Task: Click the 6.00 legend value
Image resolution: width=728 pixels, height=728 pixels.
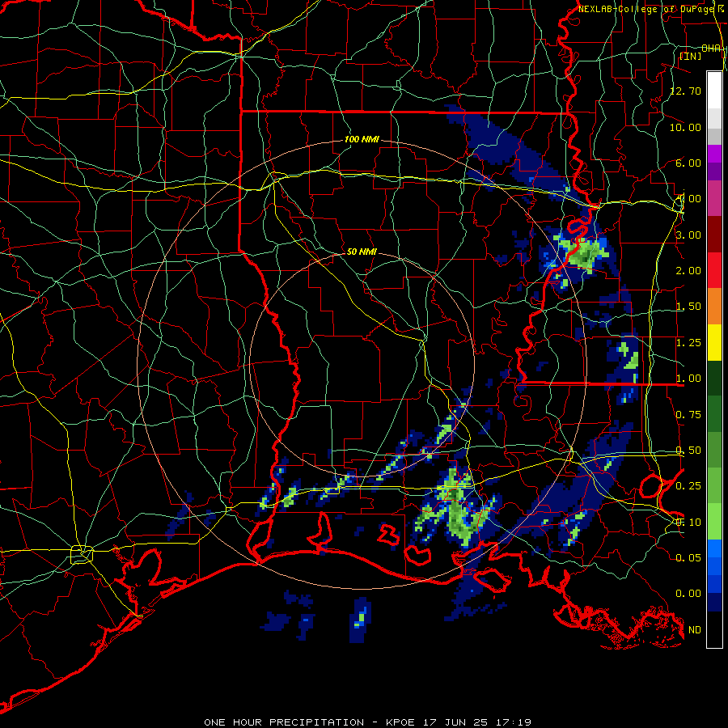Action: tap(688, 163)
